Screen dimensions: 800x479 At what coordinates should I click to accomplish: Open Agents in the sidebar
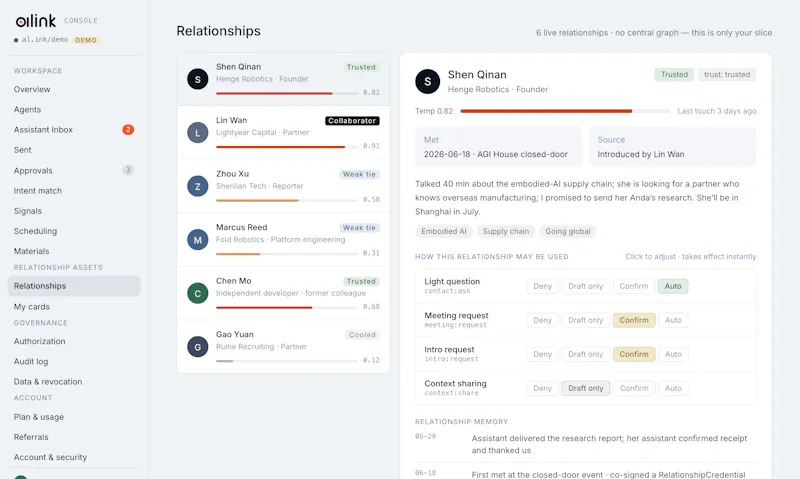pos(28,110)
